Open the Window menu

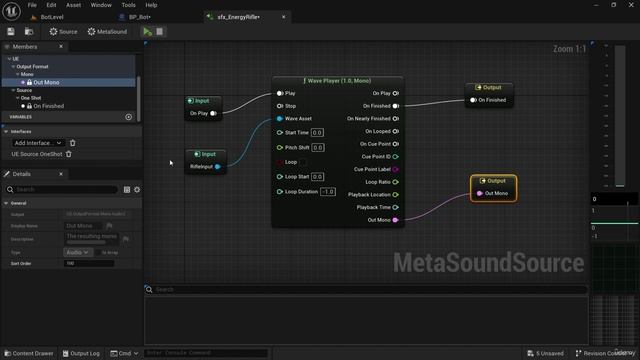tap(101, 5)
